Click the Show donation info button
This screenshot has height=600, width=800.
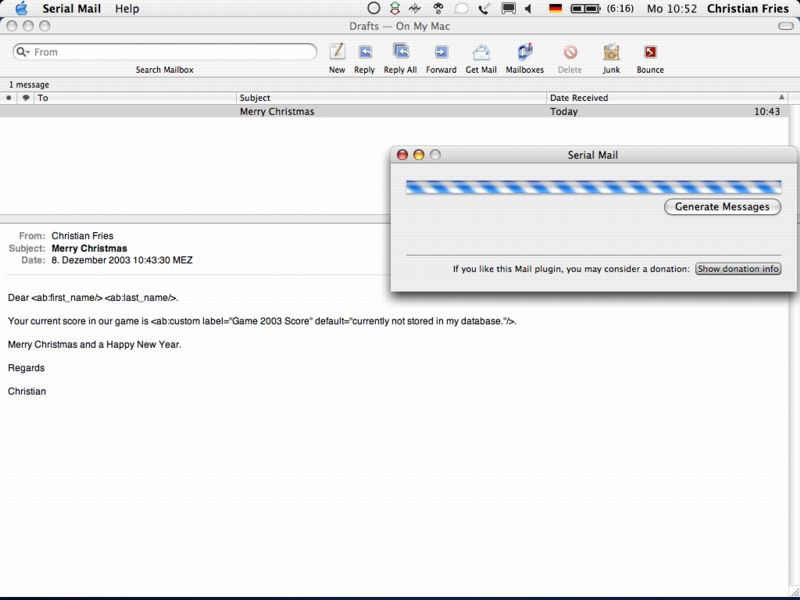pos(738,269)
